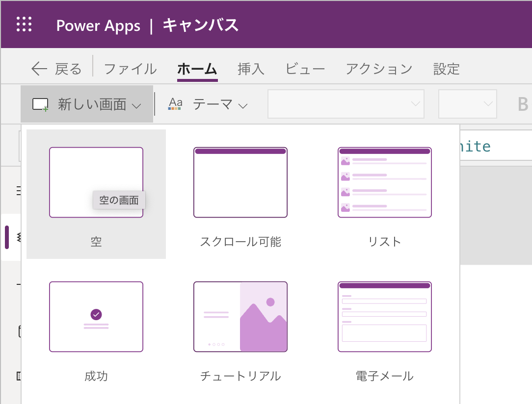
Task: Click the new screen icon
Action: (40, 104)
